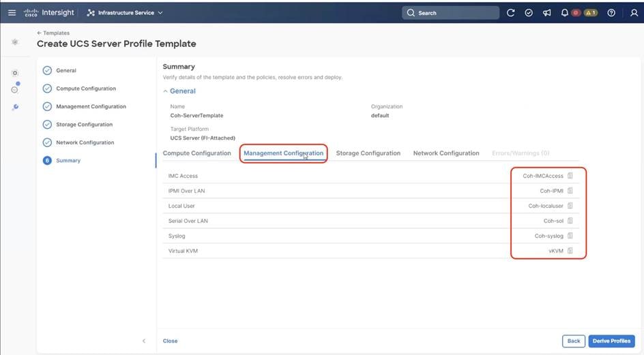Click the Close link
Image resolution: width=644 pixels, height=355 pixels.
point(170,341)
